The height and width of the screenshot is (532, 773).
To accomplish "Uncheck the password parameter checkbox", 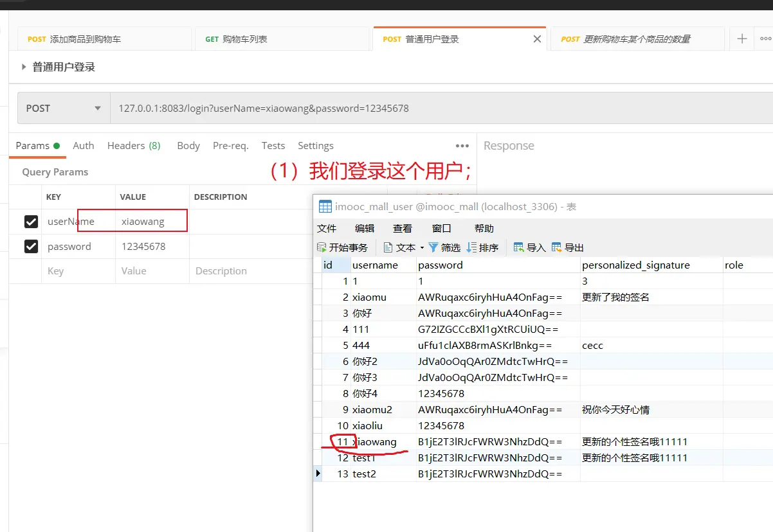I will click(31, 246).
